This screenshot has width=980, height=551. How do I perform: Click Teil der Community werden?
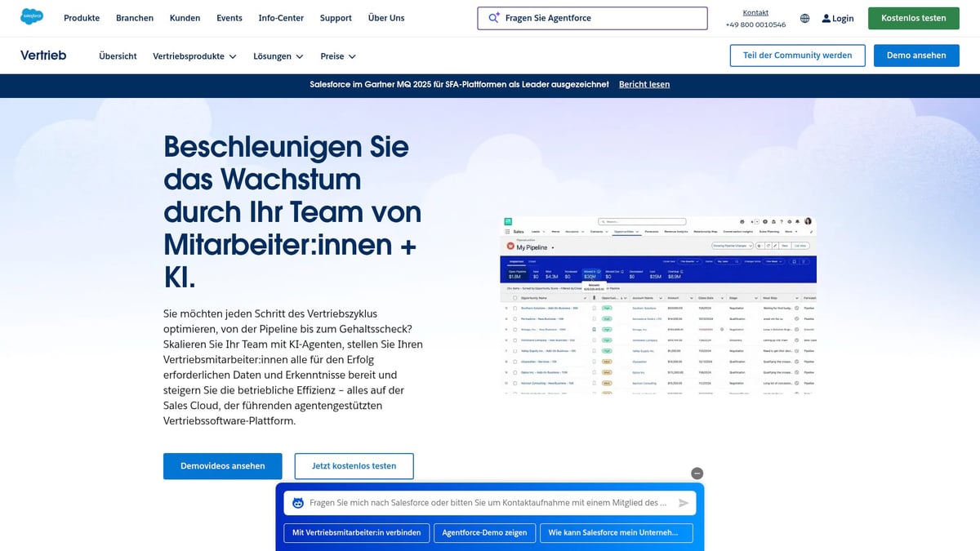coord(797,55)
